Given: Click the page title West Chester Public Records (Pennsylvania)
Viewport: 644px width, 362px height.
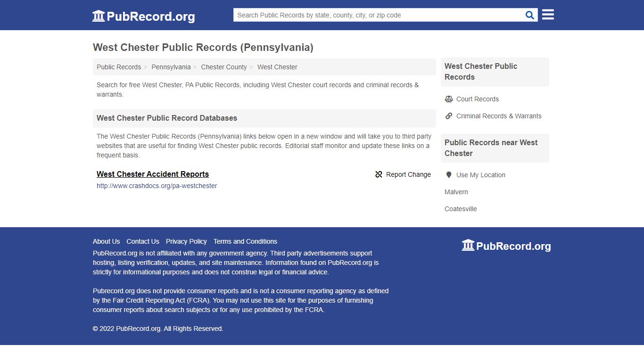Looking at the screenshot, I should [203, 47].
